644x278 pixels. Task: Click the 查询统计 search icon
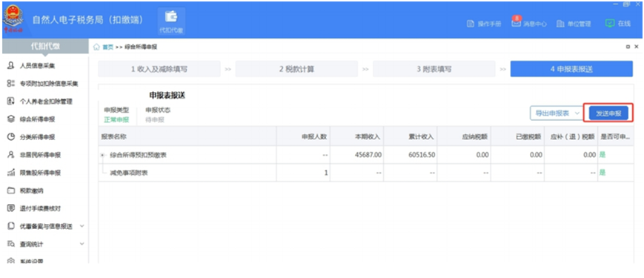tap(11, 244)
